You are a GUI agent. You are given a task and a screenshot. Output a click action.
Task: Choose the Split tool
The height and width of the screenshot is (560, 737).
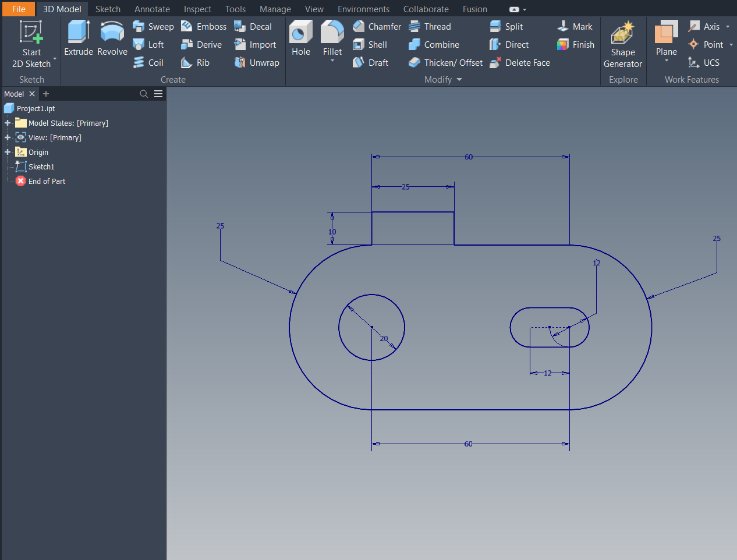[506, 27]
